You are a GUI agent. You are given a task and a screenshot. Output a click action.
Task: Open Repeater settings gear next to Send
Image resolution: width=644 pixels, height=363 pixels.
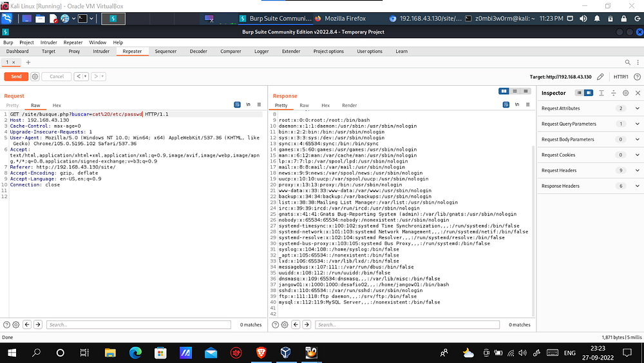click(35, 76)
